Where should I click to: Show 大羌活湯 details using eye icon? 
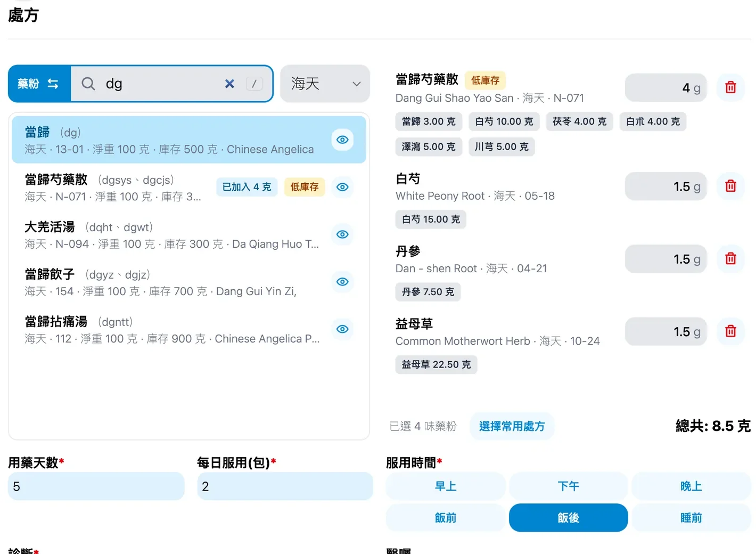(342, 234)
